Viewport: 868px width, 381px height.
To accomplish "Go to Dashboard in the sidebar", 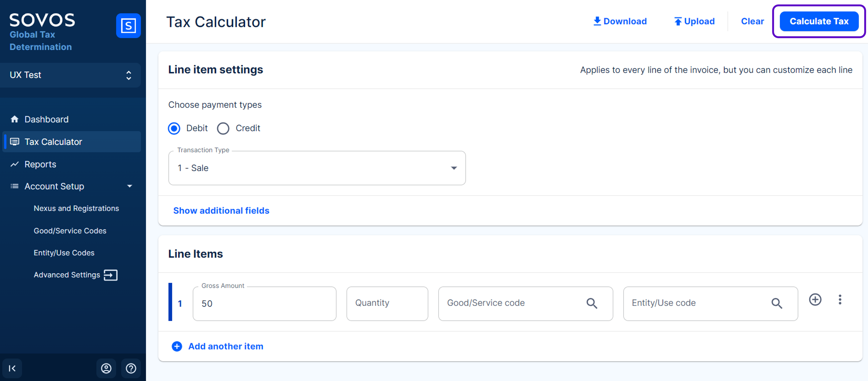I will (46, 119).
